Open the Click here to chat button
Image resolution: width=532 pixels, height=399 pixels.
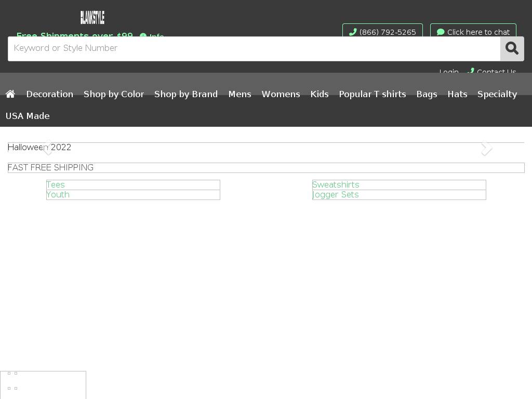point(473,32)
